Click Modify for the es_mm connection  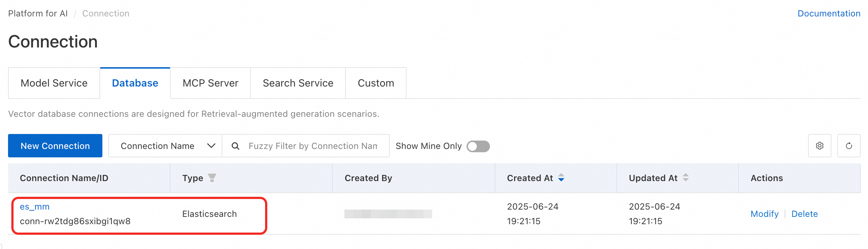[764, 214]
